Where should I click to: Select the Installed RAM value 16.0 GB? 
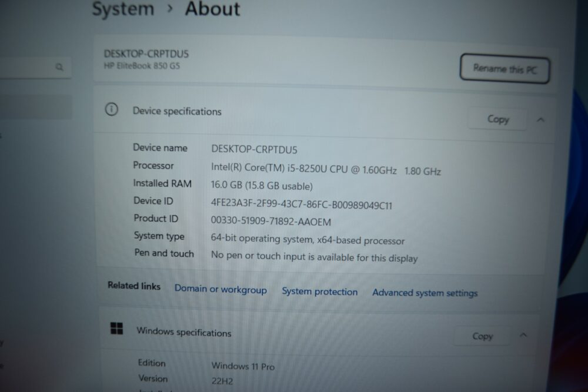(262, 186)
